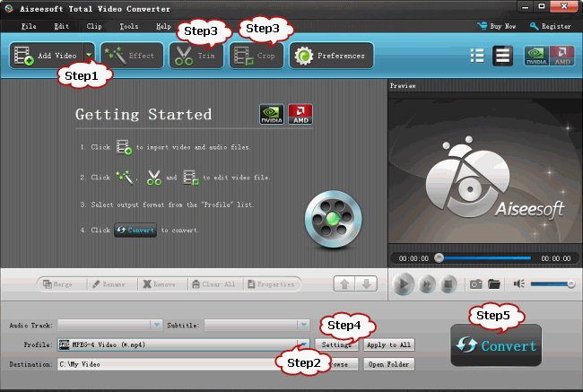This screenshot has width=583, height=392.
Task: Click the Buy Now cart link
Action: [x=497, y=26]
